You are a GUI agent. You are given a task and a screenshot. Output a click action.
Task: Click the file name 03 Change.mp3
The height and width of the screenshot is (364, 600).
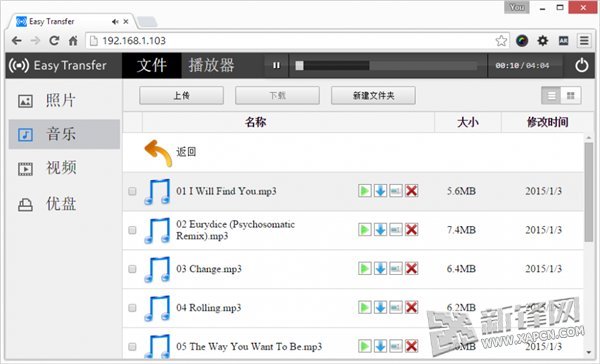click(x=209, y=269)
